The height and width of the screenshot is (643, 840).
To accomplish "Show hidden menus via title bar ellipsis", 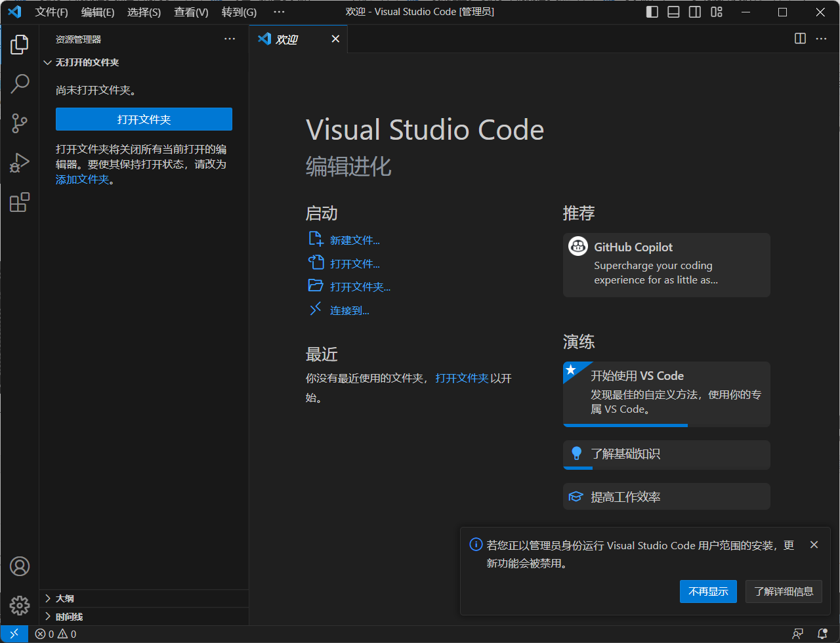I will 279,12.
